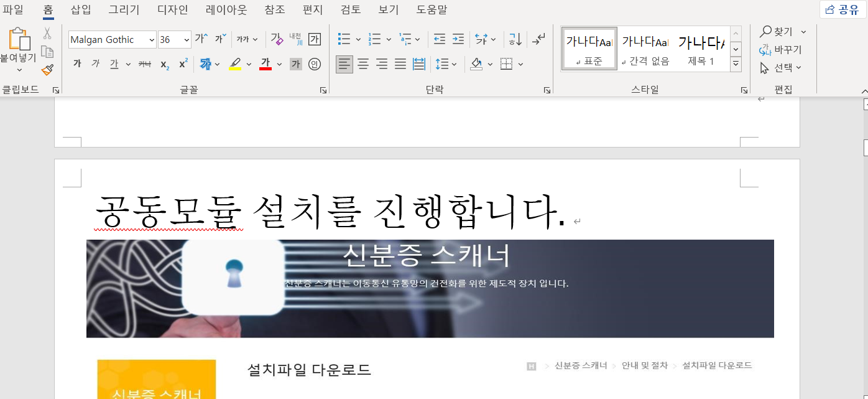The width and height of the screenshot is (868, 399).
Task: Toggle character shading gray 가 button
Action: (x=296, y=64)
